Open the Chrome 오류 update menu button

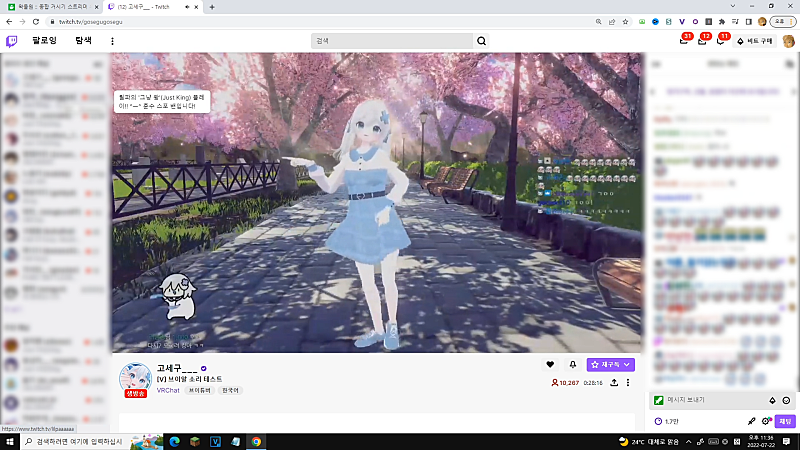[x=783, y=22]
